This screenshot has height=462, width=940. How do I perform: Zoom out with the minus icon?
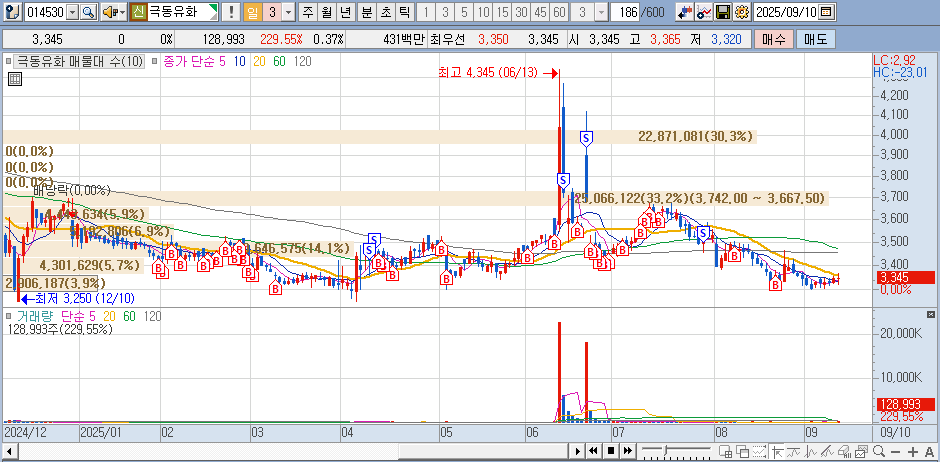(x=896, y=452)
